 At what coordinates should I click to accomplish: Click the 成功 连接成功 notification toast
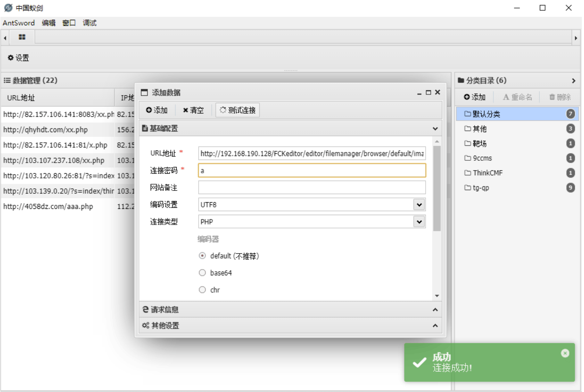tap(490, 362)
